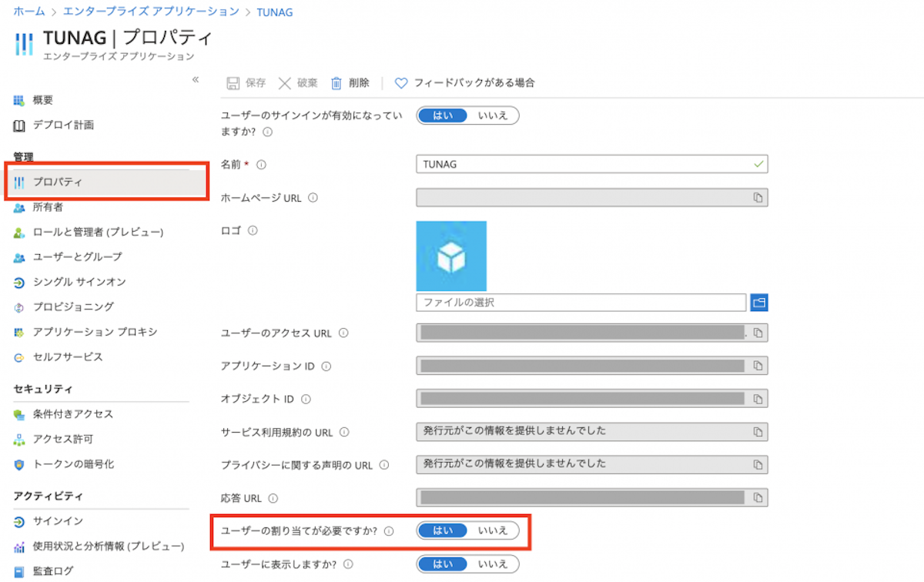
Task: Click the アプリケーション プロキシ icon
Action: [x=19, y=333]
